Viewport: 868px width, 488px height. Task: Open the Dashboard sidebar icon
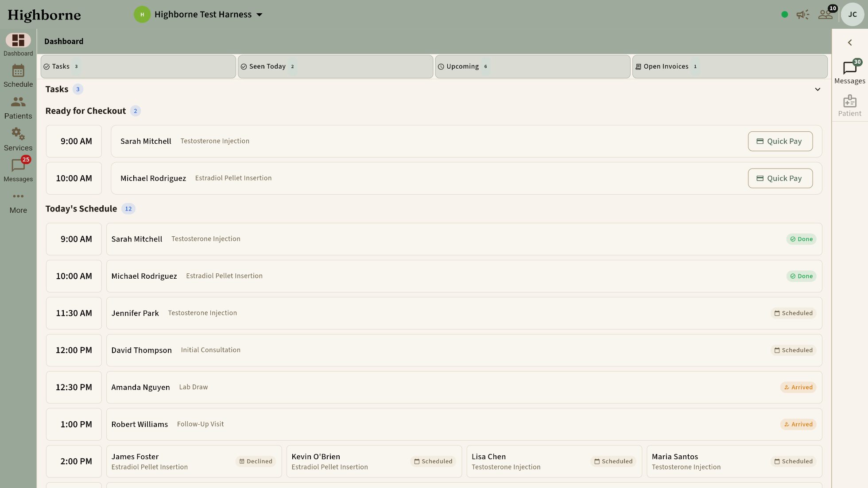(x=18, y=40)
